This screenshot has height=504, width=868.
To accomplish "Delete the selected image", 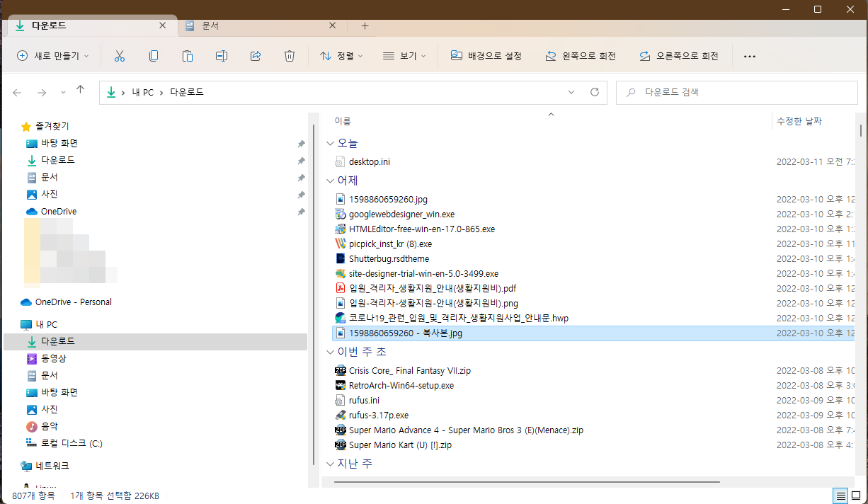I will [289, 56].
